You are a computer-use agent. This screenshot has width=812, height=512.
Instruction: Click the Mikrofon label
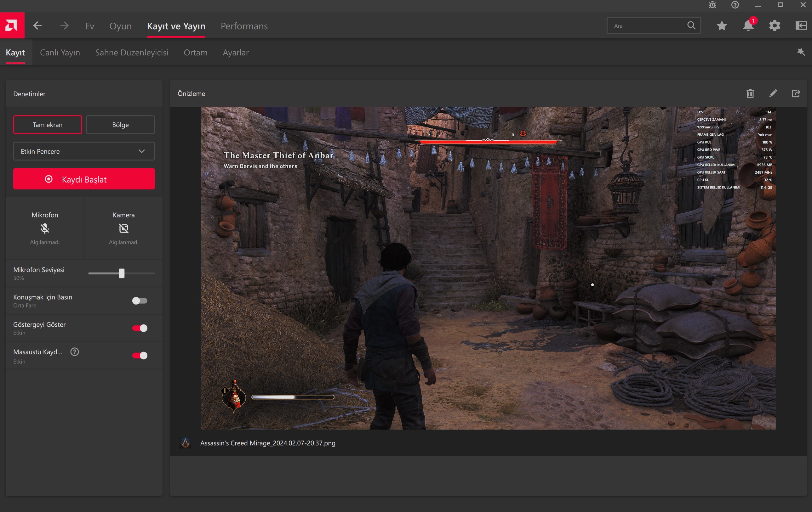pyautogui.click(x=45, y=215)
